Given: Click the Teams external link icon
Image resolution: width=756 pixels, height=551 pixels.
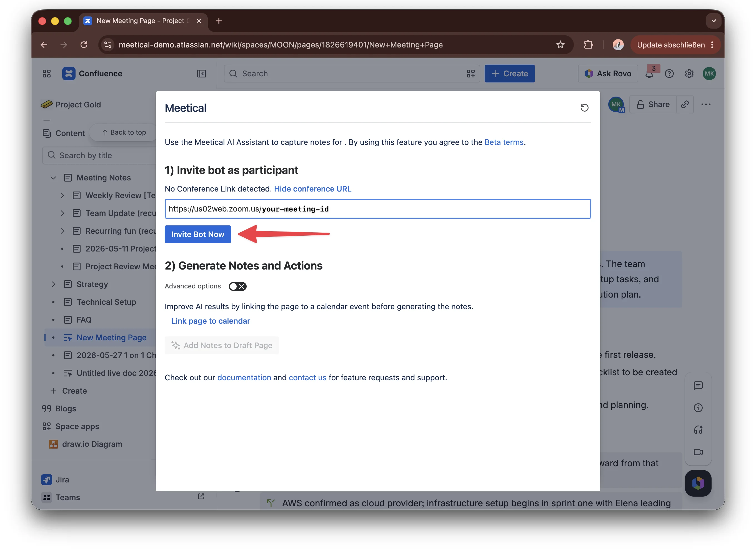Looking at the screenshot, I should click(201, 496).
